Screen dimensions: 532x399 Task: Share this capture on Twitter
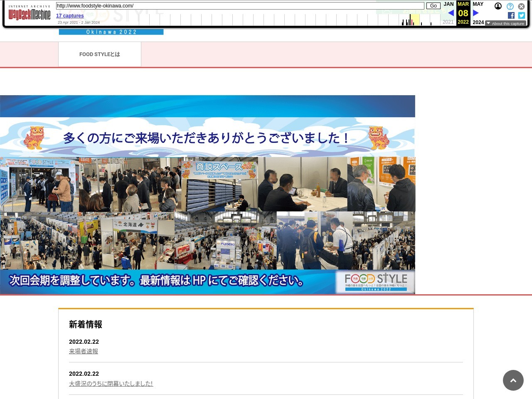click(522, 15)
